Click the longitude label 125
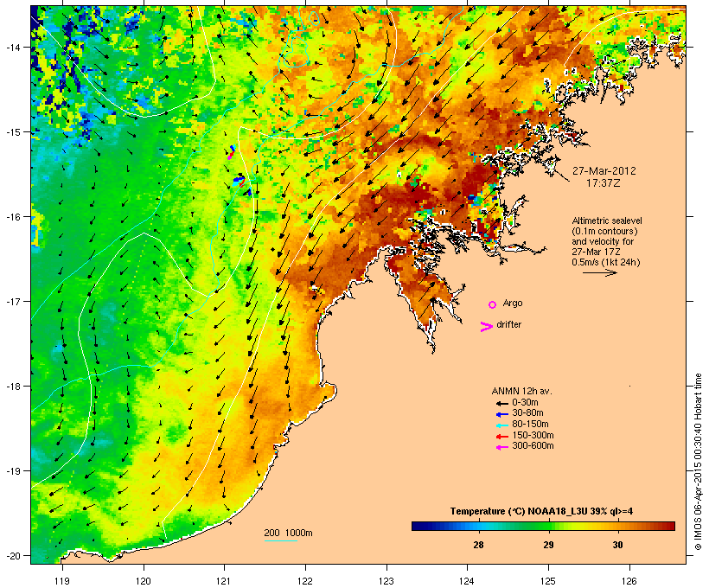The height and width of the screenshot is (588, 709). [548, 581]
